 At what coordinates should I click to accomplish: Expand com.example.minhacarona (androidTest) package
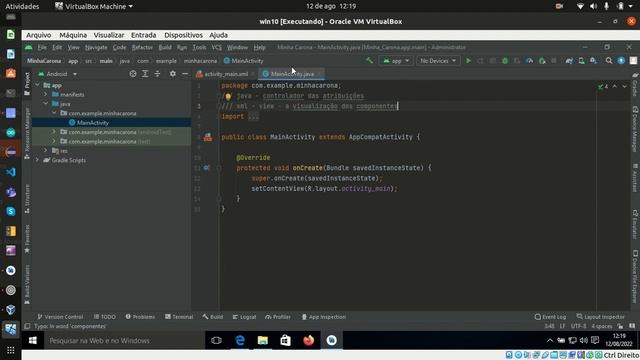pos(54,132)
